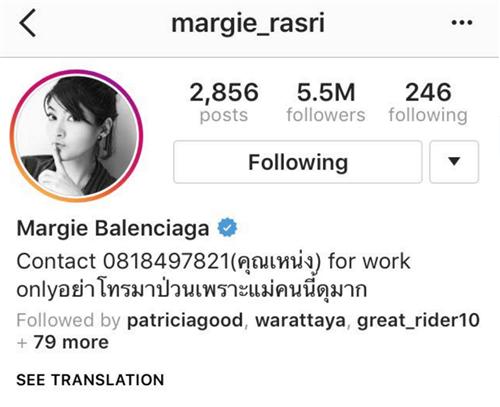
Task: Click SEE TRANSLATION link
Action: click(x=90, y=380)
